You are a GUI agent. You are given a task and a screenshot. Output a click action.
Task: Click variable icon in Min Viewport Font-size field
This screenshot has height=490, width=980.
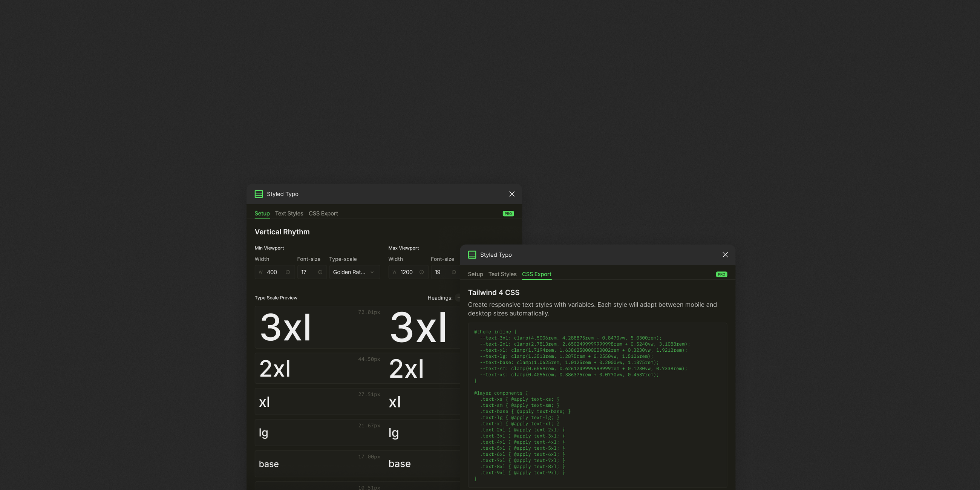coord(320,272)
